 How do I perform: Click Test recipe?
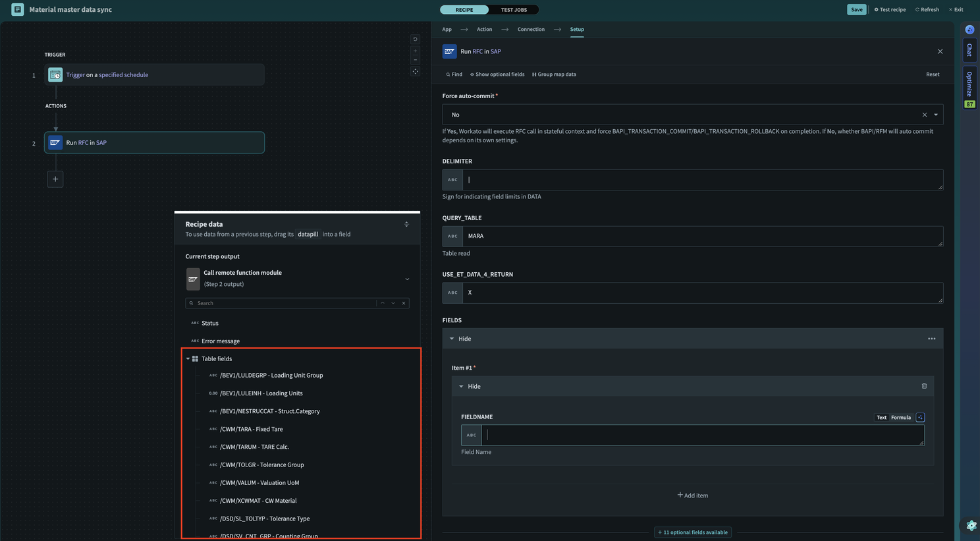[x=890, y=10]
